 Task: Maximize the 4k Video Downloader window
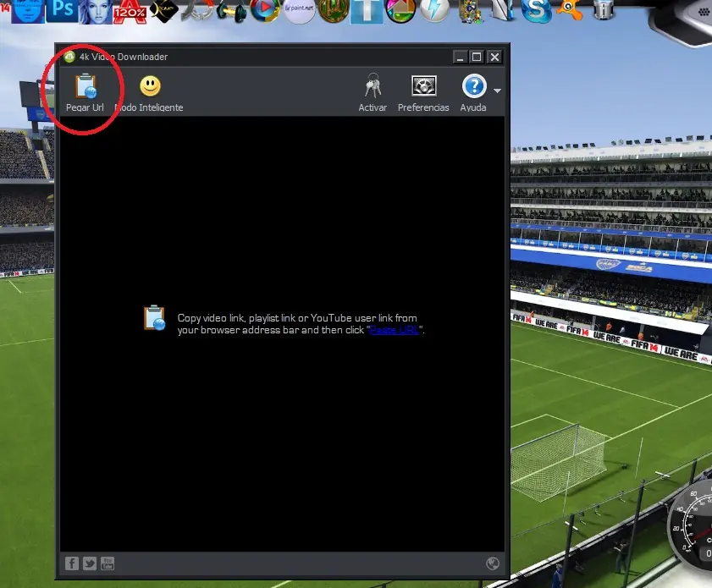tap(477, 57)
